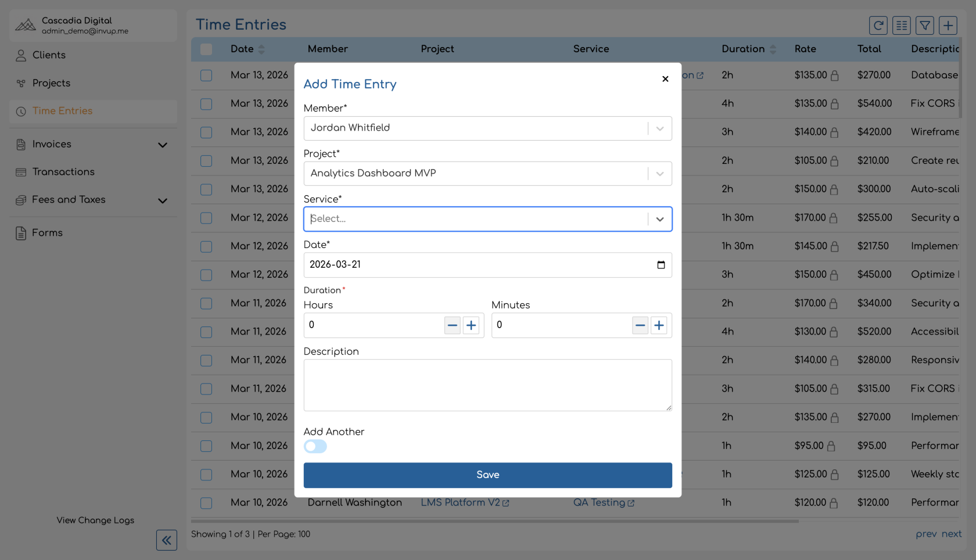Image resolution: width=976 pixels, height=560 pixels.
Task: Click the plus icon to add entry
Action: click(x=948, y=26)
